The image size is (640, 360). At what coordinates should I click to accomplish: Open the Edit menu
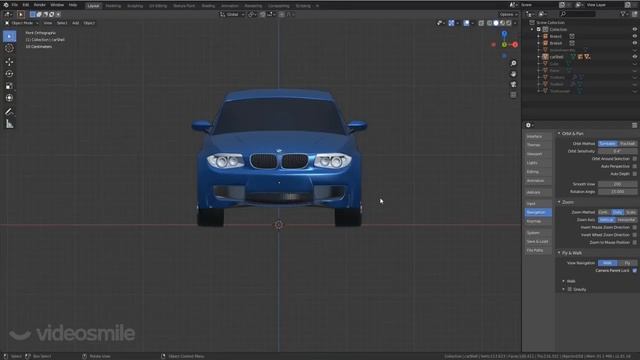[26, 5]
